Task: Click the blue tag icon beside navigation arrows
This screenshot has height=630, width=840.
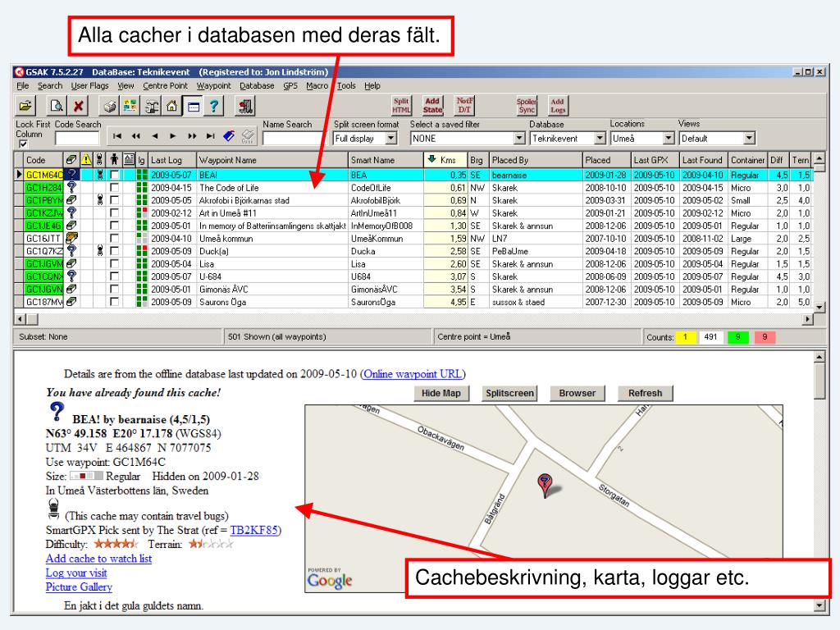Action: [229, 136]
